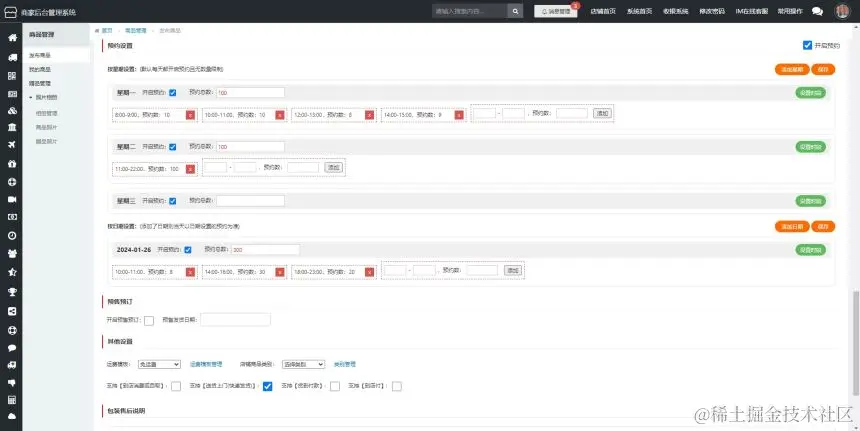Delete the 11:00-22:00 time slot
The width and height of the screenshot is (860, 431).
(190, 169)
